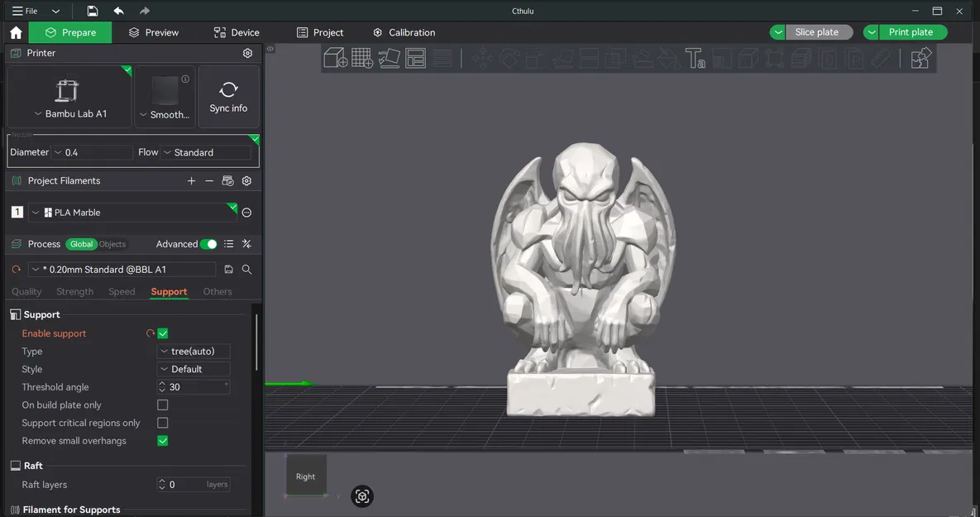Open the Printer settings gear
The height and width of the screenshot is (517, 980).
[x=246, y=52]
